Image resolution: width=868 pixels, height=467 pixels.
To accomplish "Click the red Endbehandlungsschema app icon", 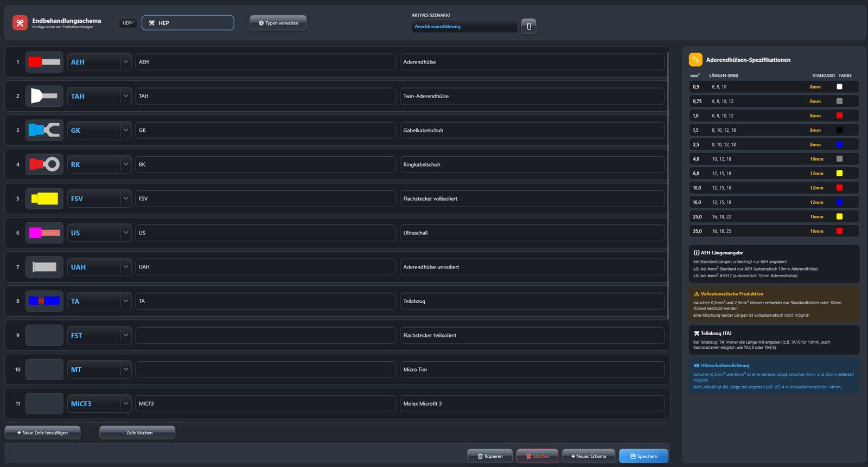I will pyautogui.click(x=20, y=23).
